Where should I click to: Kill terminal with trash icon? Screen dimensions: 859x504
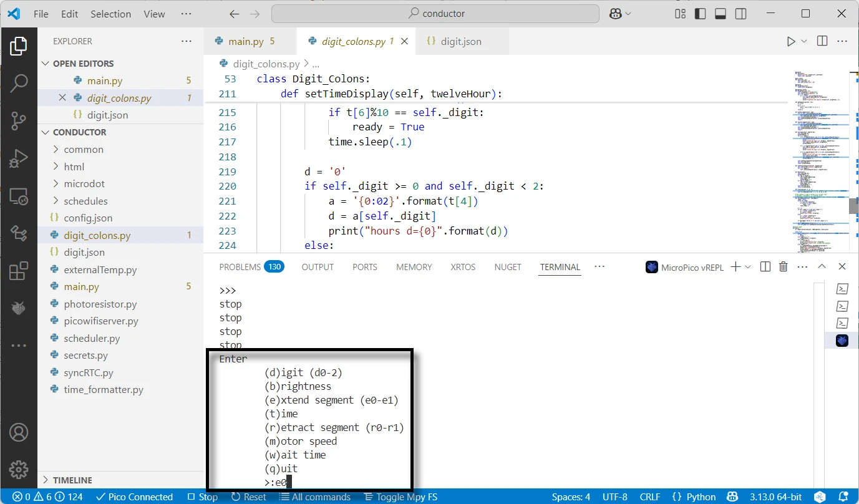[x=784, y=267]
